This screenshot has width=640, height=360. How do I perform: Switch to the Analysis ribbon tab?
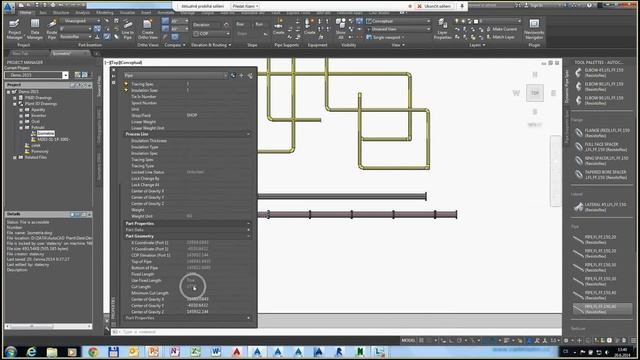click(82, 13)
